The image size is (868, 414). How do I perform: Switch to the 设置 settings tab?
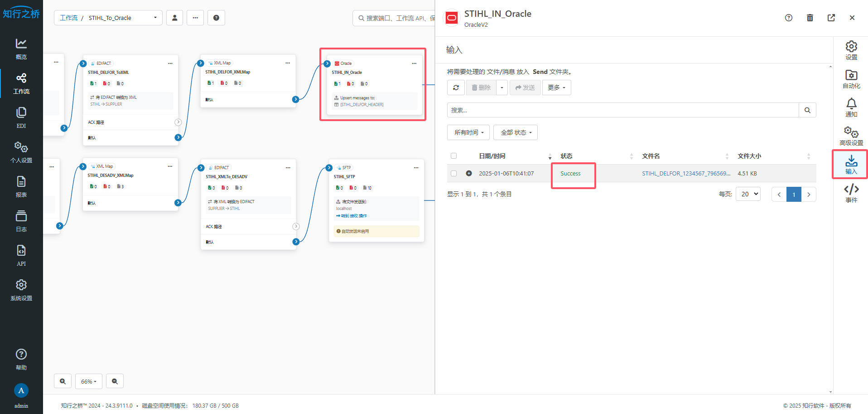851,50
